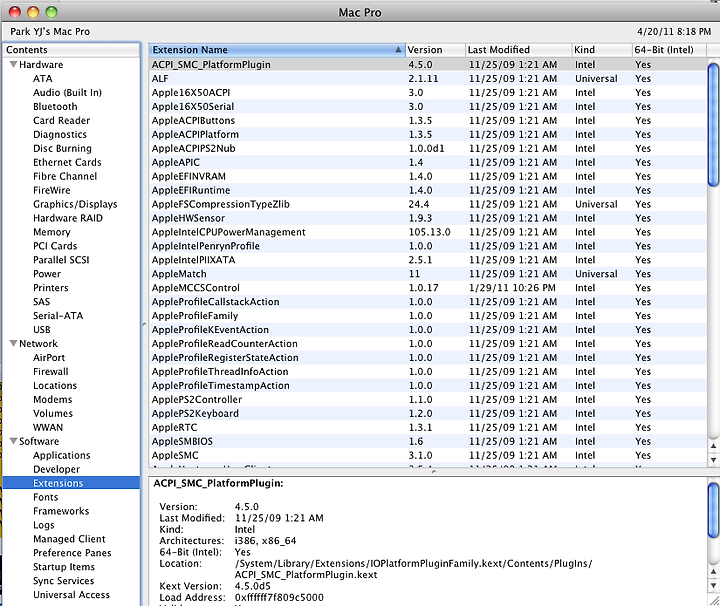Select Firewall under Network
The width and height of the screenshot is (720, 606).
point(51,371)
